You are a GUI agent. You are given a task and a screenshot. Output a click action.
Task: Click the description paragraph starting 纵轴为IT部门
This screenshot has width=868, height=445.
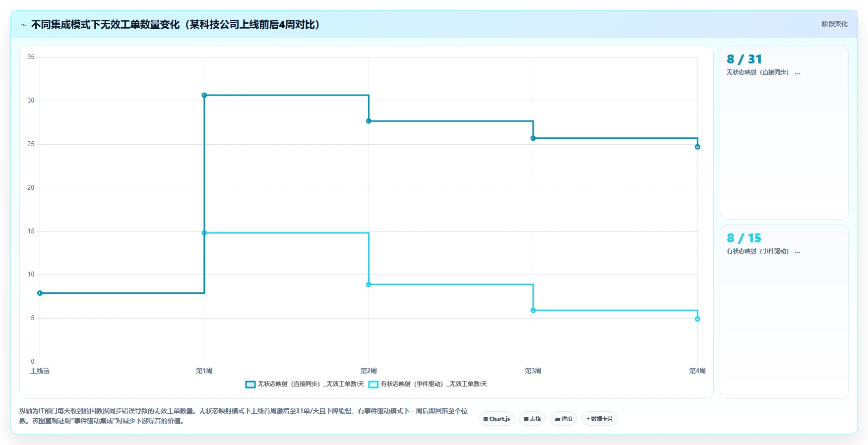244,416
